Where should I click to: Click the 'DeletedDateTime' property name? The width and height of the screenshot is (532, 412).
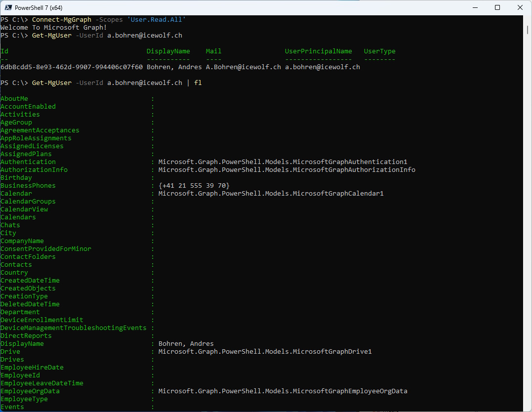click(x=30, y=304)
